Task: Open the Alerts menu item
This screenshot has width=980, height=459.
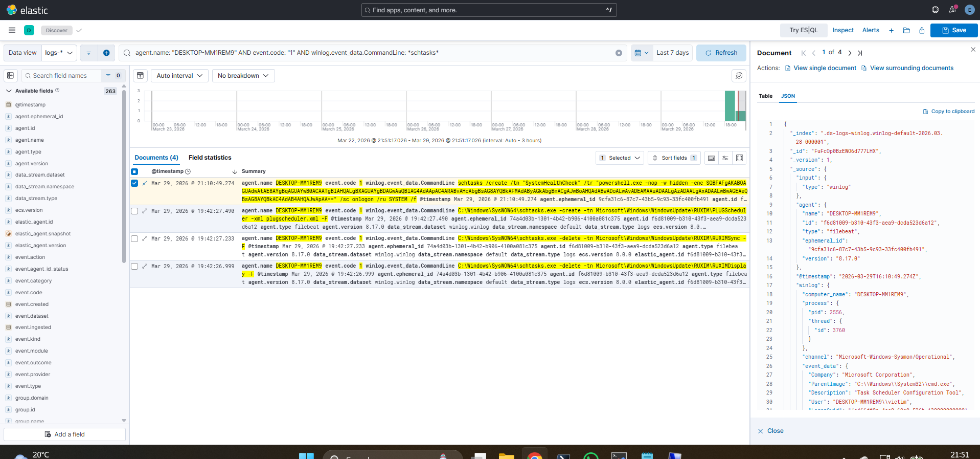Action: point(871,30)
